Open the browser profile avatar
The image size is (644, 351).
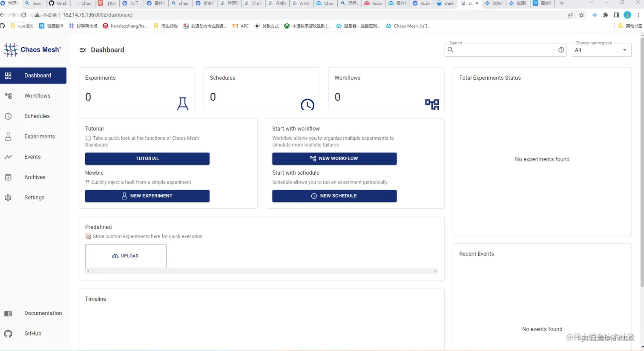coord(627,15)
